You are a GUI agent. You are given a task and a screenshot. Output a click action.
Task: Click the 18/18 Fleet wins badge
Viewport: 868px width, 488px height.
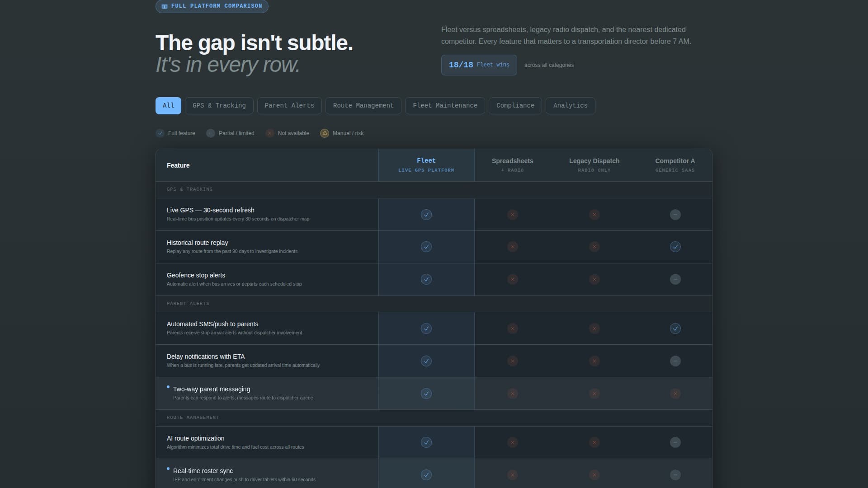(x=479, y=65)
